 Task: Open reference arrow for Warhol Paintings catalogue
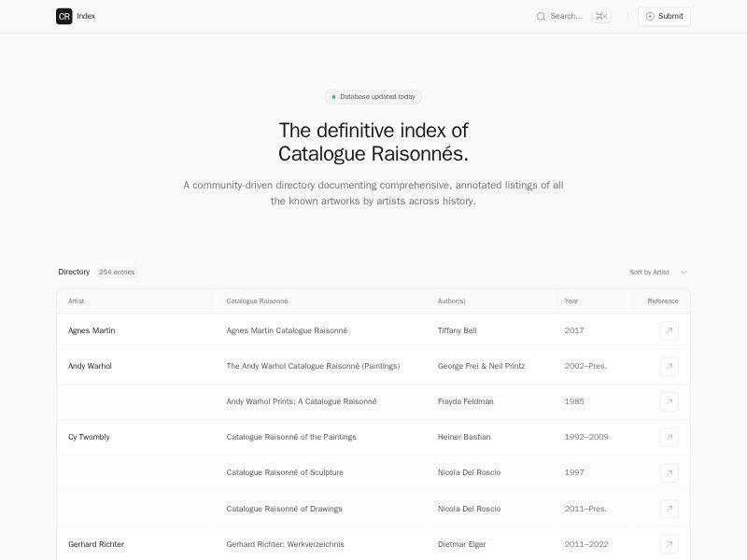pyautogui.click(x=669, y=366)
